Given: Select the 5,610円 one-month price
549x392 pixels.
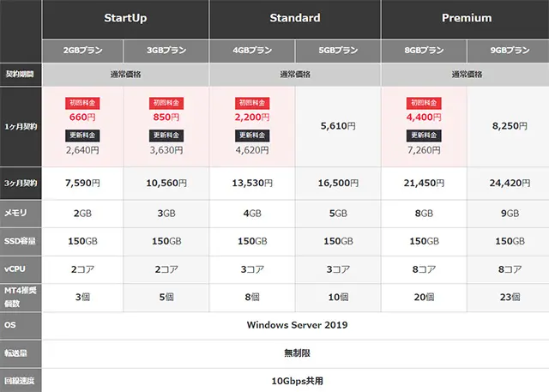Looking at the screenshot, I should click(x=338, y=126).
